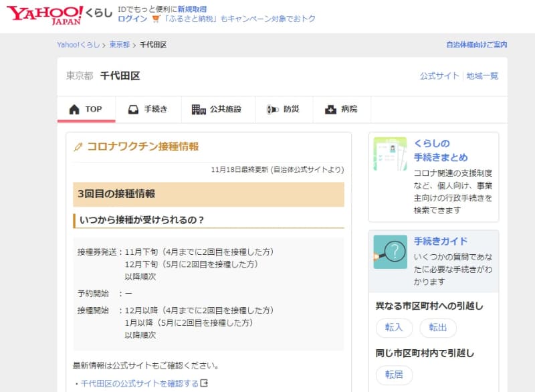Click the house icon on TOP tab
535x392 pixels.
tap(74, 110)
